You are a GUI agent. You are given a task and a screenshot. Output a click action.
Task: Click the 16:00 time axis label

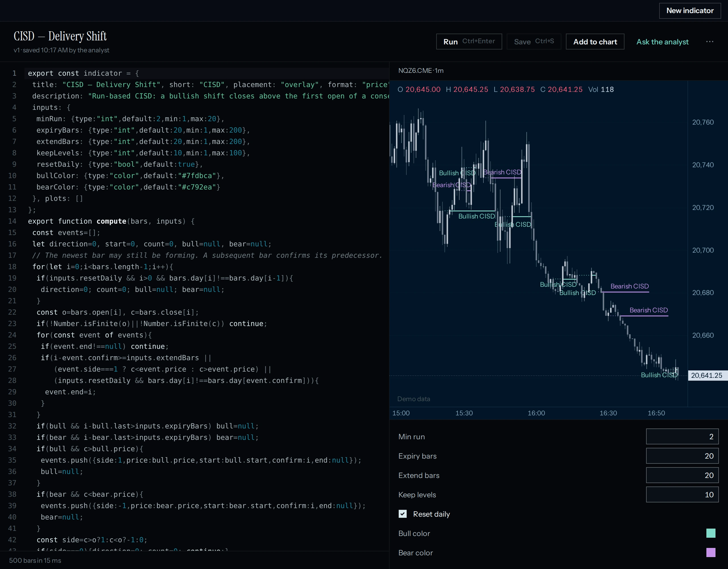coord(536,413)
